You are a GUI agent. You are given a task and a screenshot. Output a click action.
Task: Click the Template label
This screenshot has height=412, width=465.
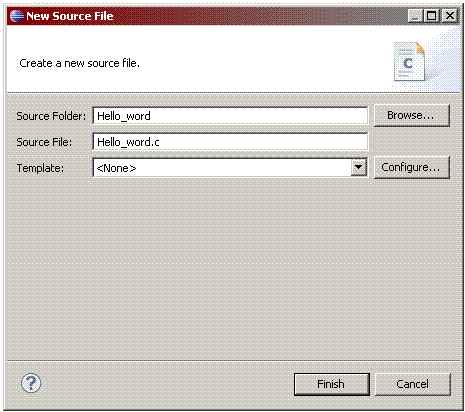40,168
